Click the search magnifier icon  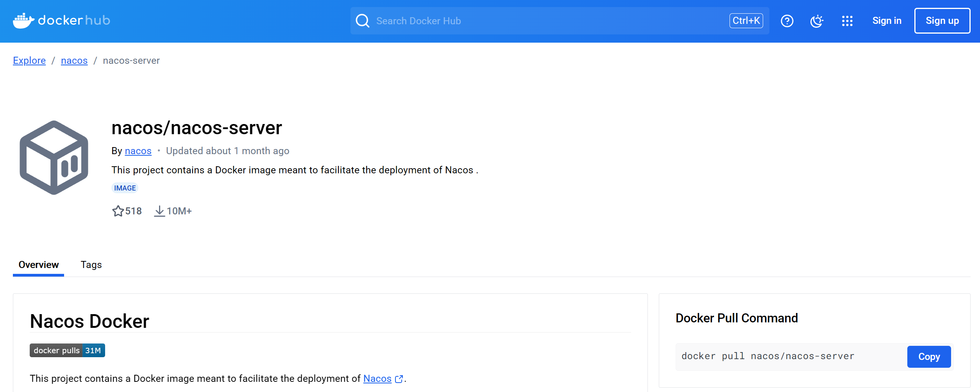(x=363, y=21)
